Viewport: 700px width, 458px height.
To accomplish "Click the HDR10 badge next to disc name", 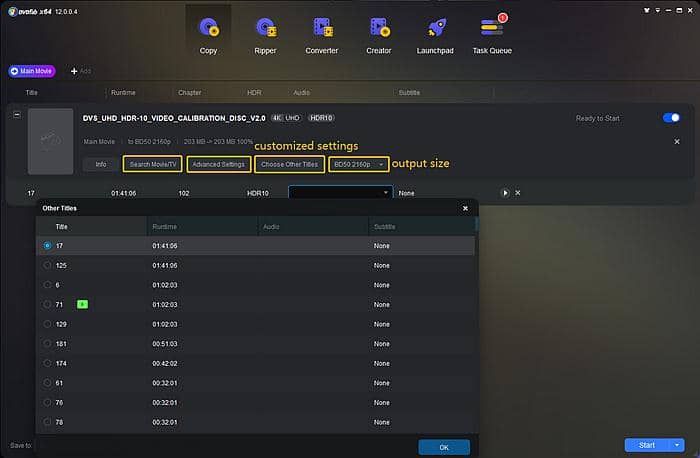I will 321,118.
